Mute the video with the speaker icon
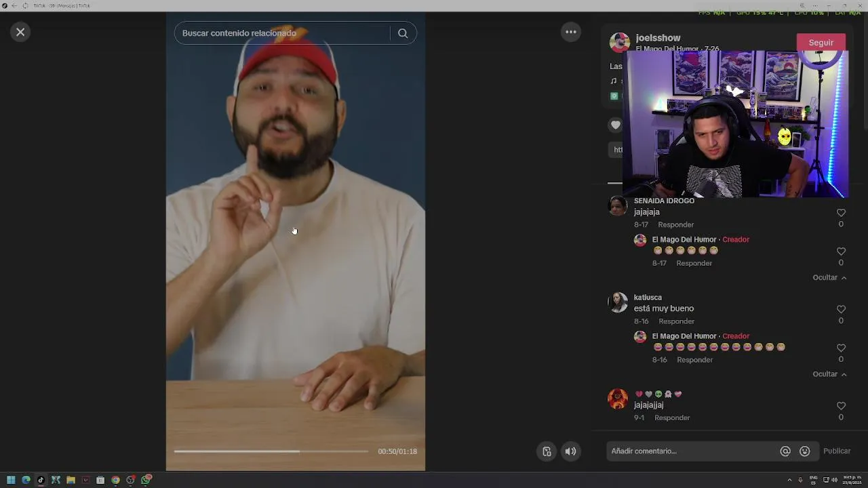Image resolution: width=868 pixels, height=488 pixels. tap(571, 451)
